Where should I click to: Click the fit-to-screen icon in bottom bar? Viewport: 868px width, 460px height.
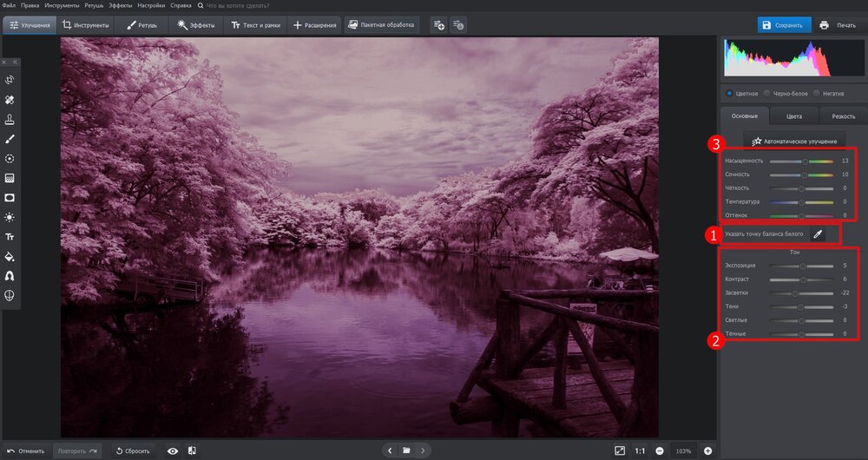click(619, 450)
